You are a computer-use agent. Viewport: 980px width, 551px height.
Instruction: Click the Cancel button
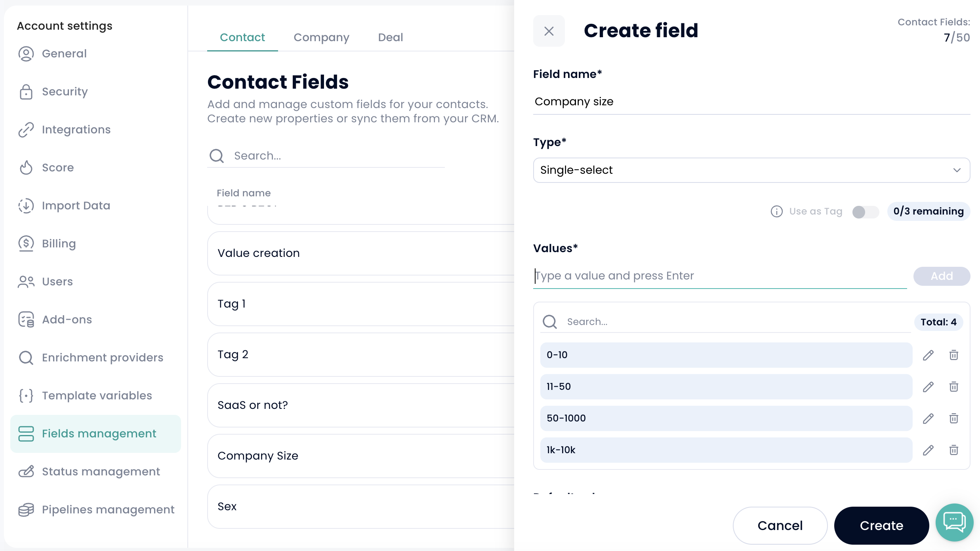coord(780,525)
